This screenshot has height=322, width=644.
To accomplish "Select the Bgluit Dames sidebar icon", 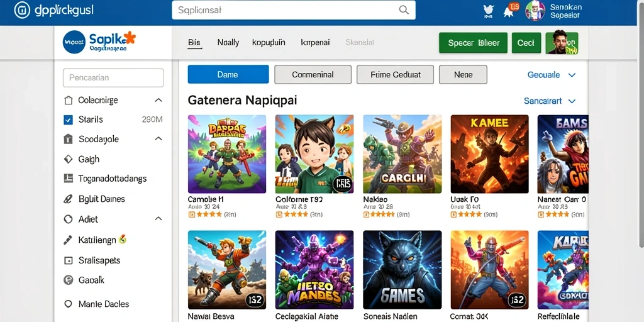I will click(68, 199).
